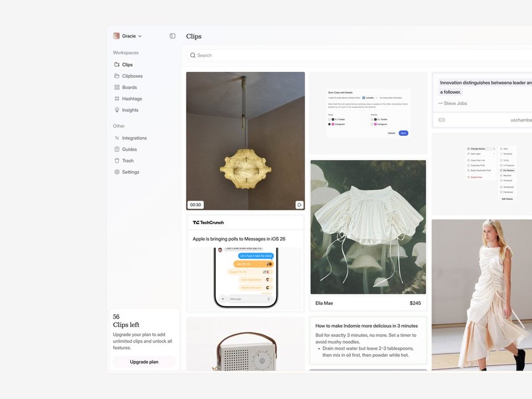This screenshot has height=399, width=532.
Task: Click the video icon on the lamp clip
Action: pyautogui.click(x=299, y=205)
